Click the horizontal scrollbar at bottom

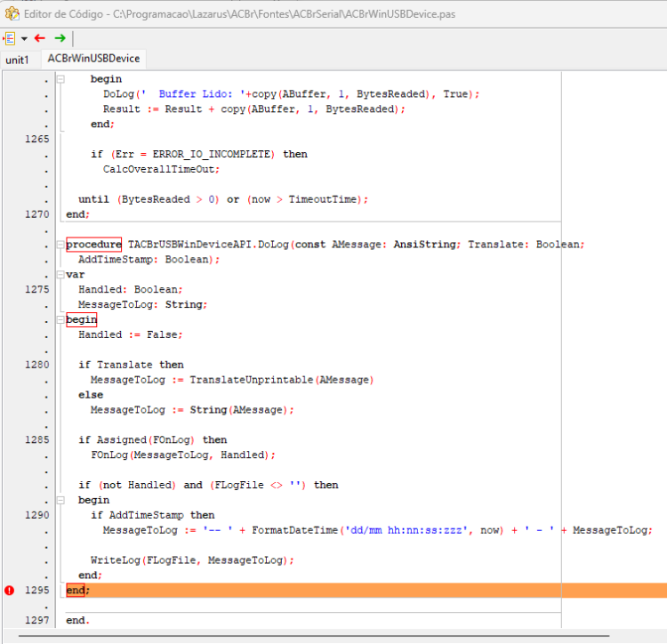(314, 636)
